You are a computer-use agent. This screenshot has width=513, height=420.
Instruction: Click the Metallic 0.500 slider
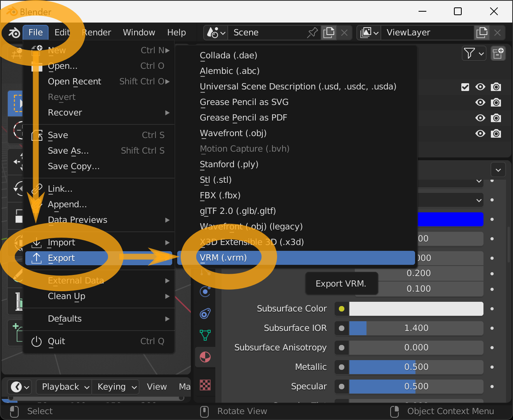(x=416, y=367)
